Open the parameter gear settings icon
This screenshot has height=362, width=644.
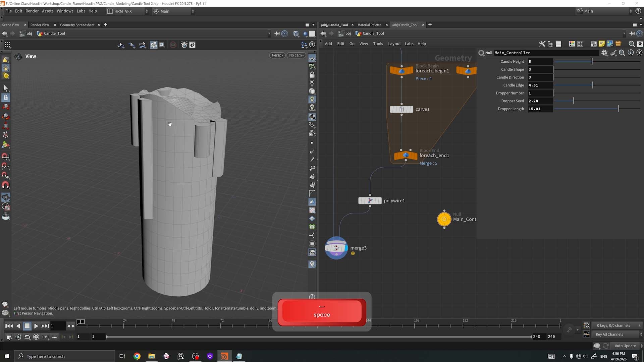pyautogui.click(x=604, y=53)
